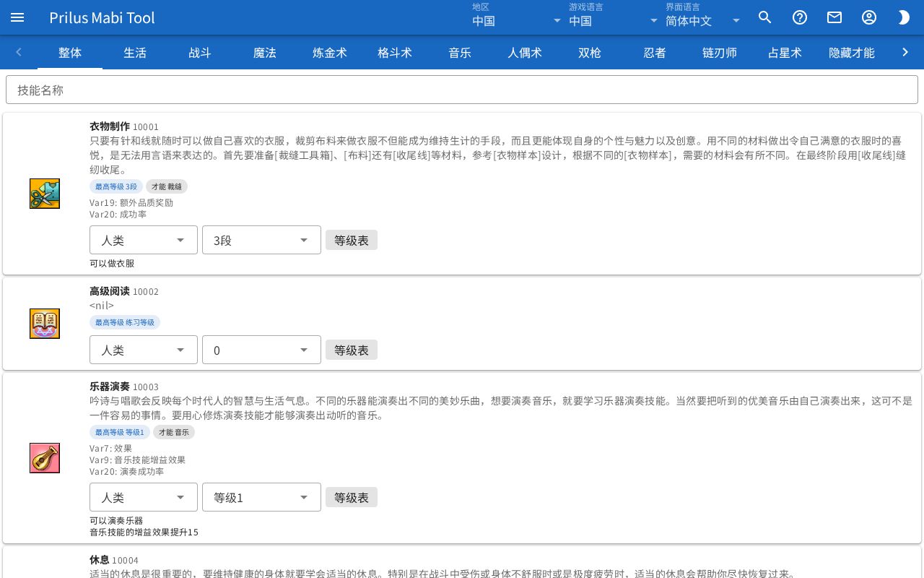Open the 3段 rank dropdown for 衣物制作
The image size is (924, 578).
(x=261, y=240)
